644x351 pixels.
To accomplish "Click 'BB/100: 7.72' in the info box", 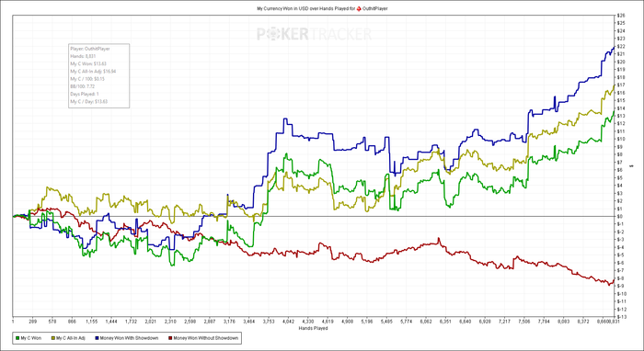I will coord(83,86).
